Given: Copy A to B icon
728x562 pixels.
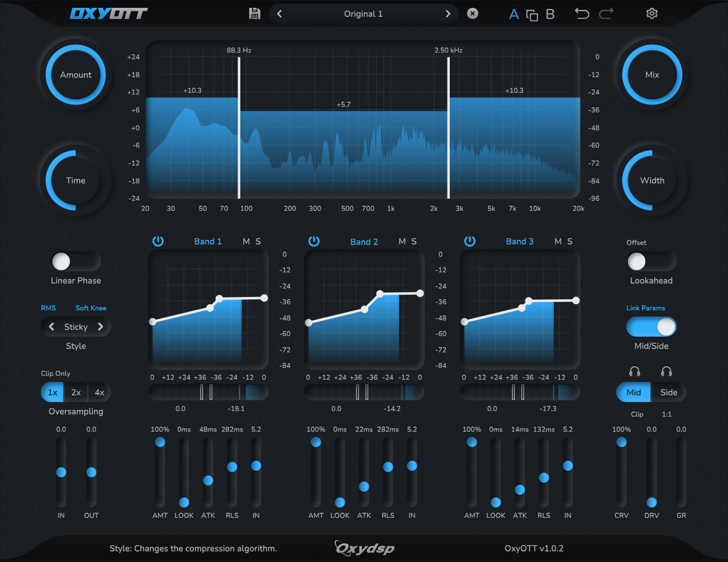Looking at the screenshot, I should point(532,15).
